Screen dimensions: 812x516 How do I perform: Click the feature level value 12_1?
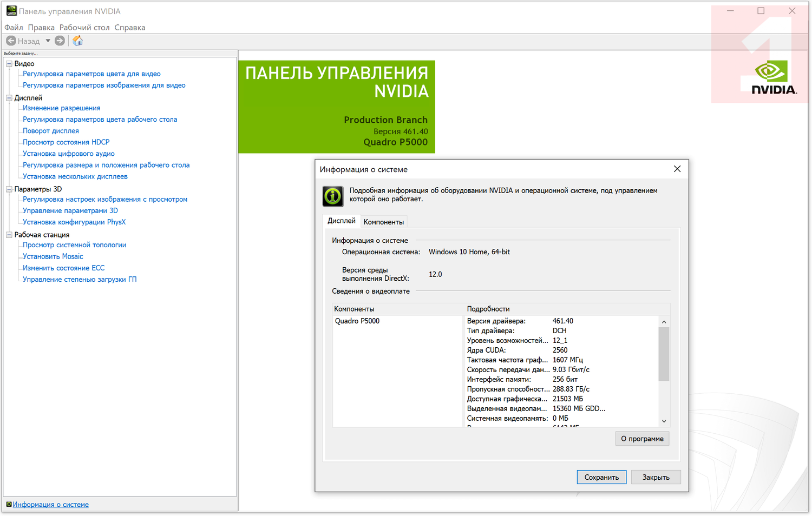(560, 341)
